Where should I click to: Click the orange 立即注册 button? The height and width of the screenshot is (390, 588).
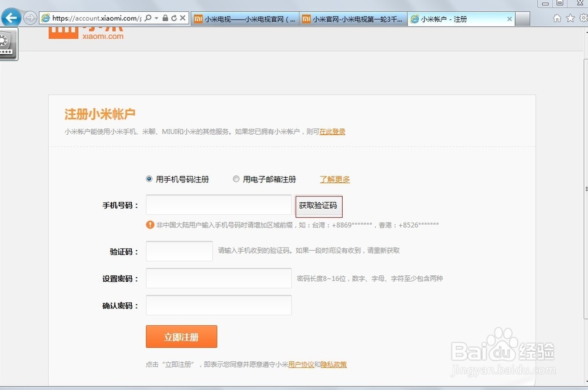coord(182,336)
